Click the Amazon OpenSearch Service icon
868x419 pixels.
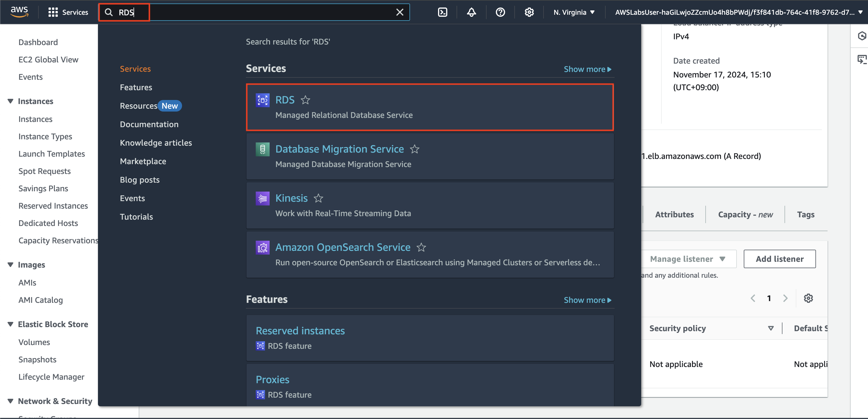click(262, 247)
